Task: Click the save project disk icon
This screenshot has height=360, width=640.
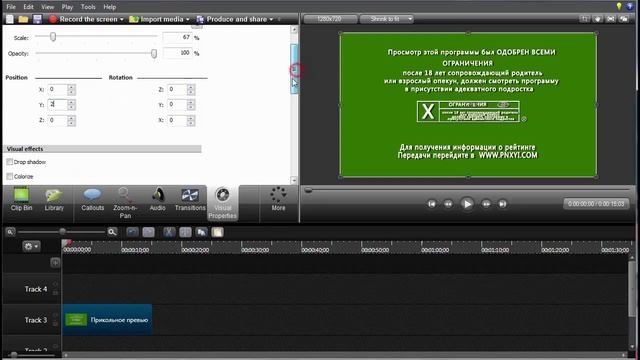Action: [x=37, y=19]
